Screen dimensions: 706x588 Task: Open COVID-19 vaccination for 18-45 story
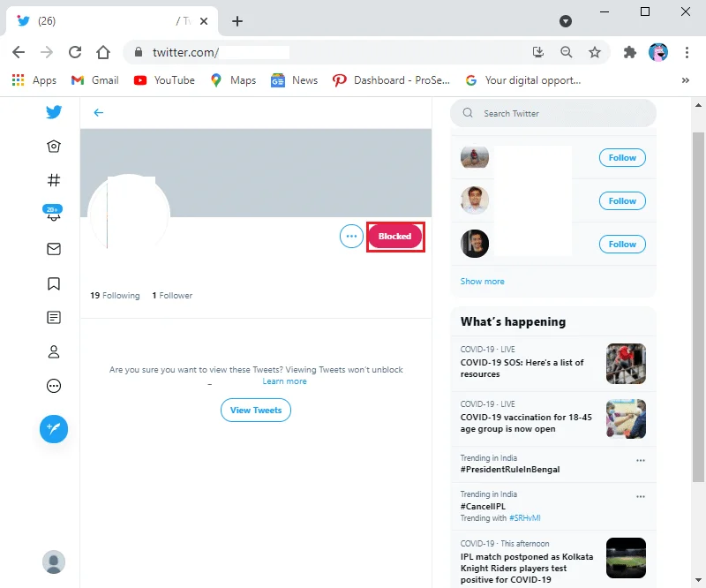tap(553, 418)
